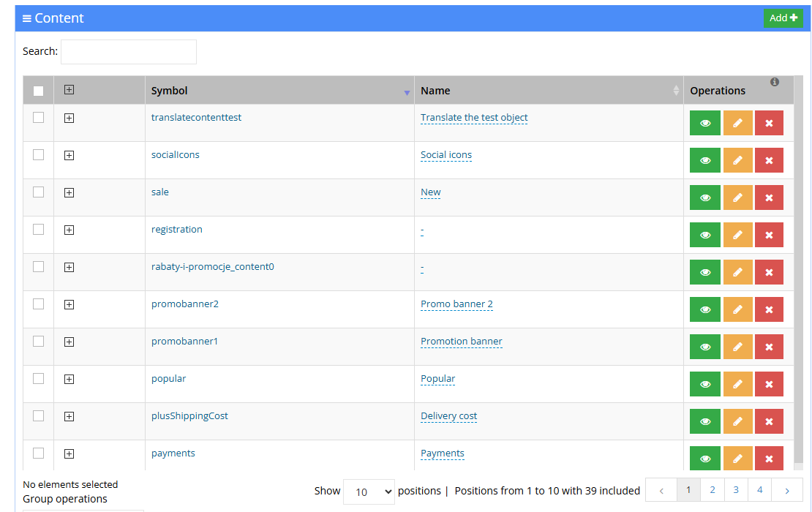
Task: Sort the table by Name column
Action: pos(549,91)
